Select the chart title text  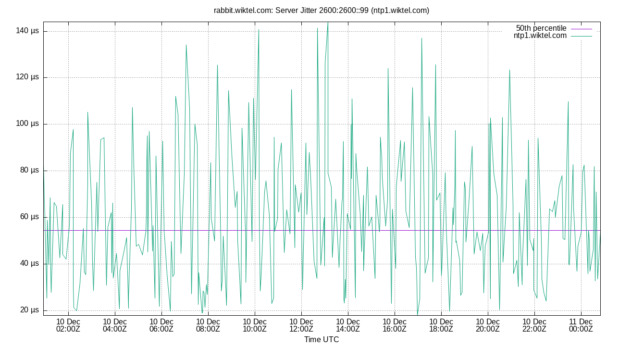(x=322, y=10)
